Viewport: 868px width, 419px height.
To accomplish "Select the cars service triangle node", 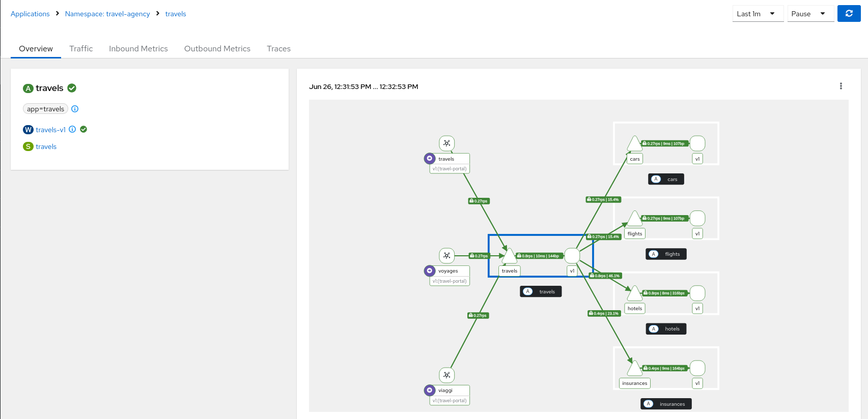I will [x=634, y=144].
